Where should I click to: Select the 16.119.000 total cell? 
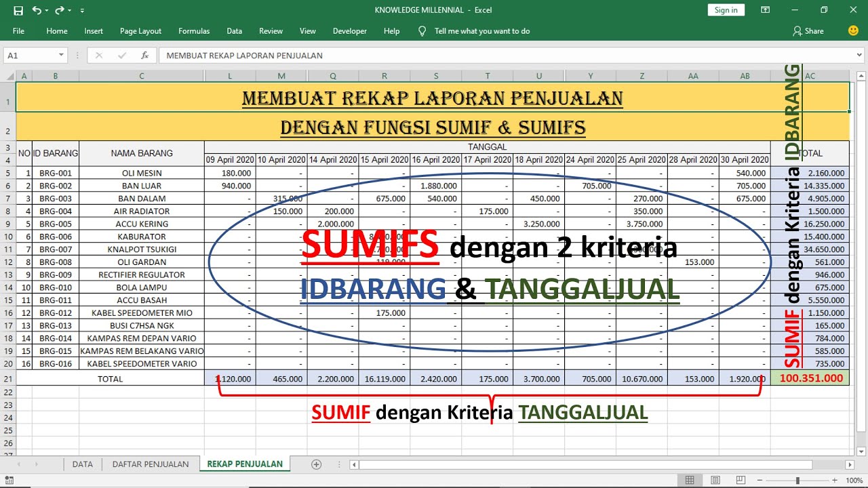[384, 379]
